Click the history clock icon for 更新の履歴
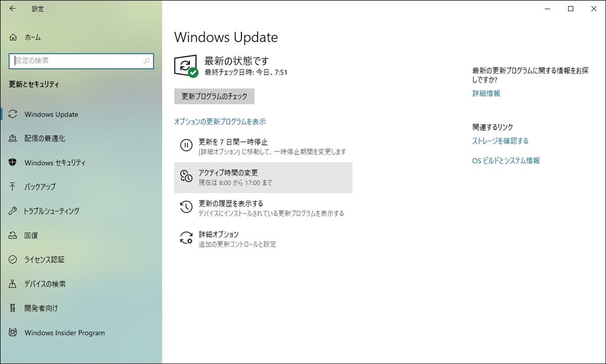This screenshot has height=364, width=606. (186, 207)
